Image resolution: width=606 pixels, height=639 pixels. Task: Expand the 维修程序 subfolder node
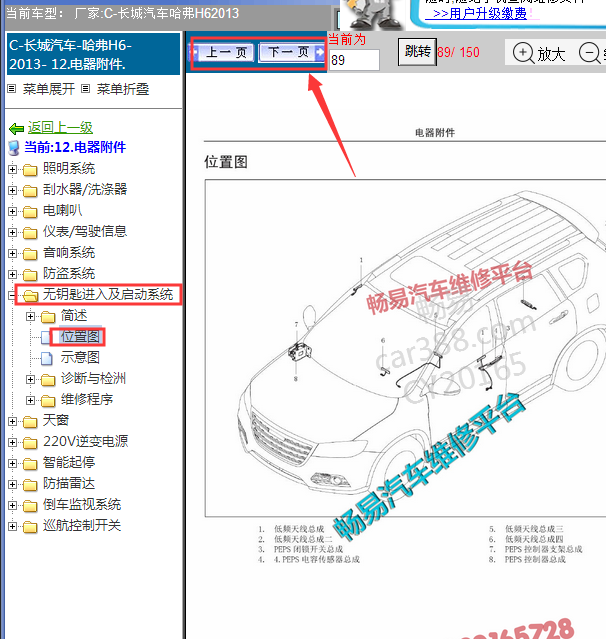click(x=31, y=400)
